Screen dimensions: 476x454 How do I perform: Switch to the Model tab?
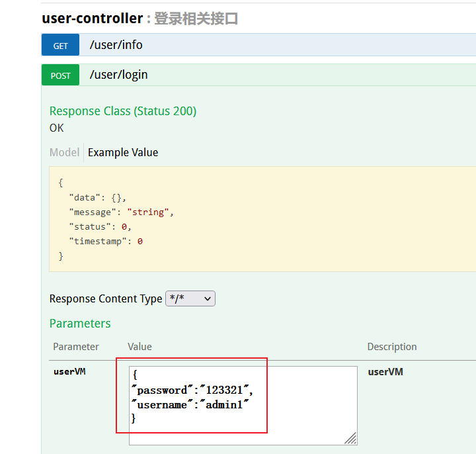[64, 152]
